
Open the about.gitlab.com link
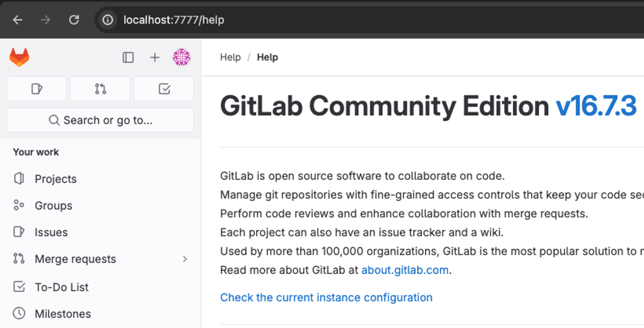(405, 270)
